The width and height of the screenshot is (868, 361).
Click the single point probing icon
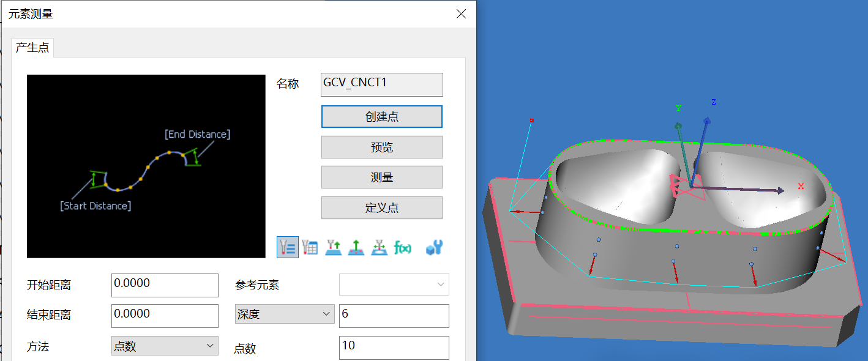333,247
